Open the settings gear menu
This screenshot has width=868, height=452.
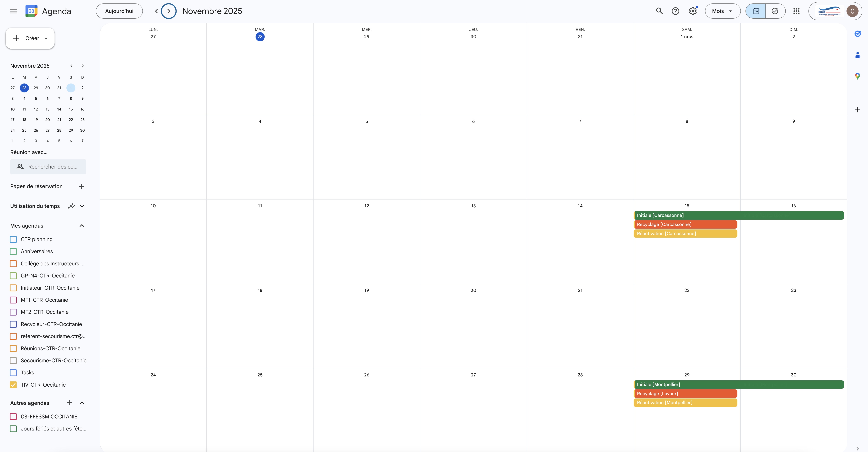pyautogui.click(x=692, y=11)
